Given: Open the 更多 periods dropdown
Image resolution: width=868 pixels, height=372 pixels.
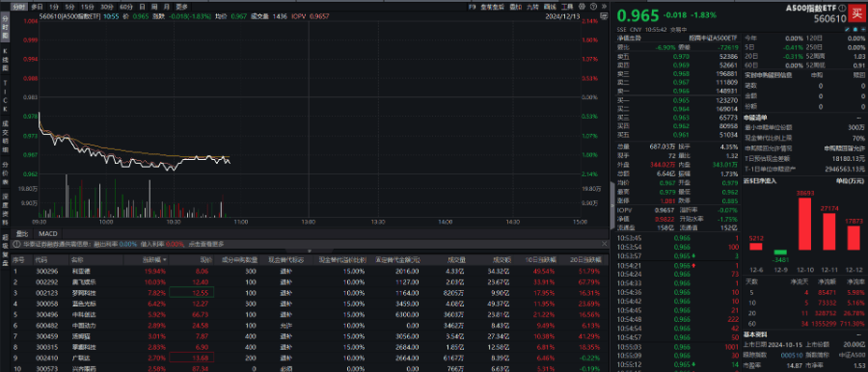Looking at the screenshot, I should [182, 7].
